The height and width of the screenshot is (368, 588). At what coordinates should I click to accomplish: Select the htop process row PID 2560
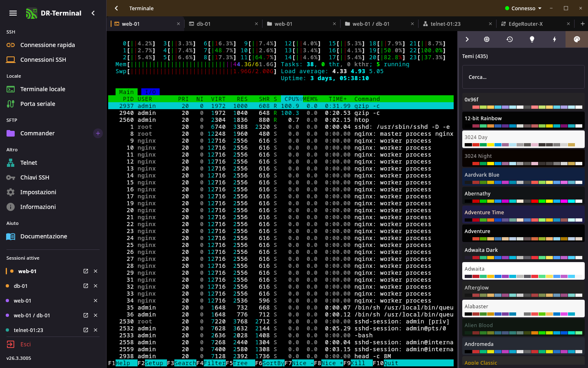pyautogui.click(x=281, y=120)
